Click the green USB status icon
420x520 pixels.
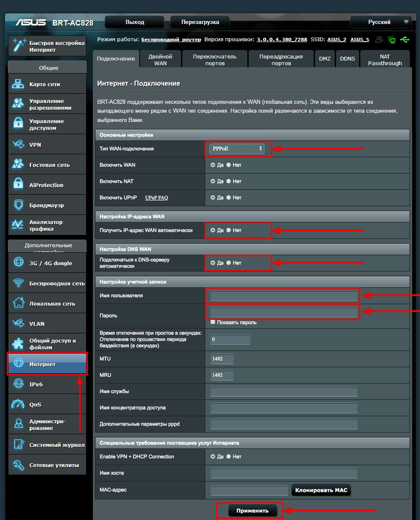coord(405,40)
